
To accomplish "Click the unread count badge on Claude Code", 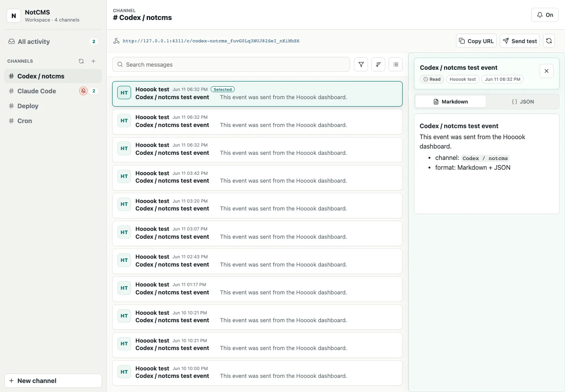I will (94, 91).
